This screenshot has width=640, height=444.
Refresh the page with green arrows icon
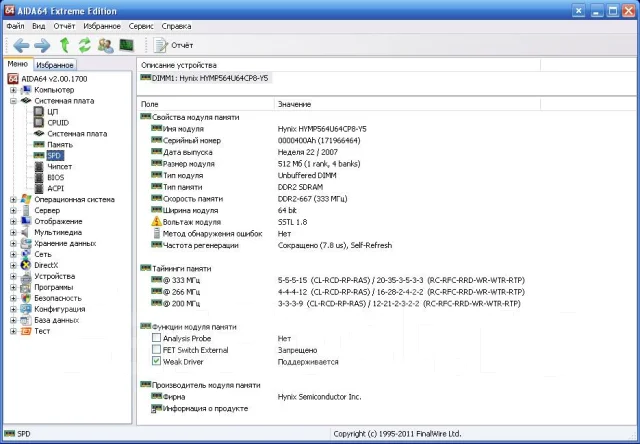(x=84, y=45)
